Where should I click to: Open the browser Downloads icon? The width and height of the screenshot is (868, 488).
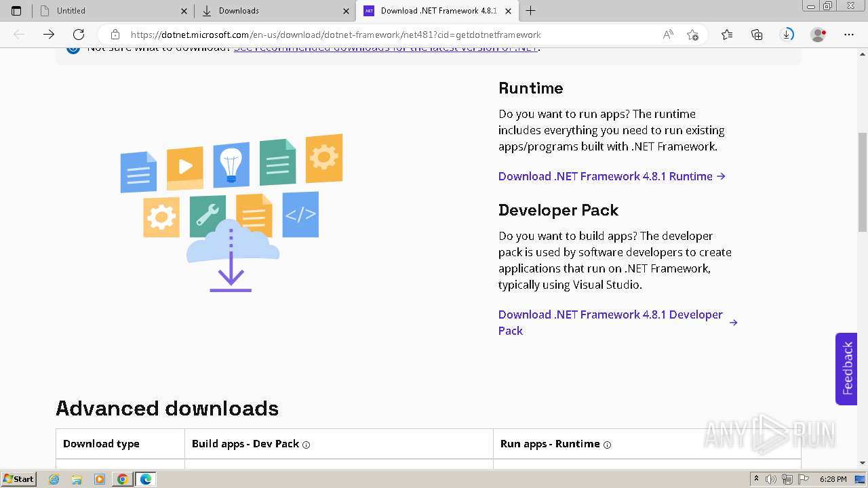(787, 35)
